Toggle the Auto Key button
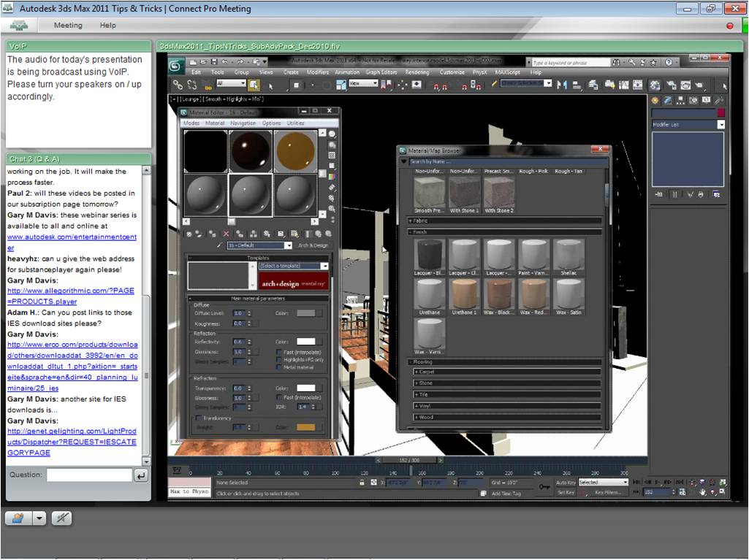The image size is (749, 560). pyautogui.click(x=566, y=483)
